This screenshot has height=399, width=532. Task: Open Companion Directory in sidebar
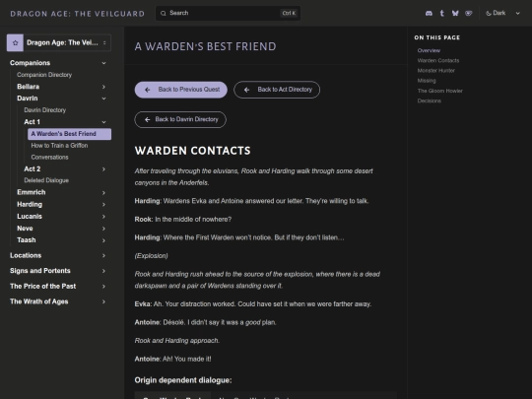(x=44, y=75)
